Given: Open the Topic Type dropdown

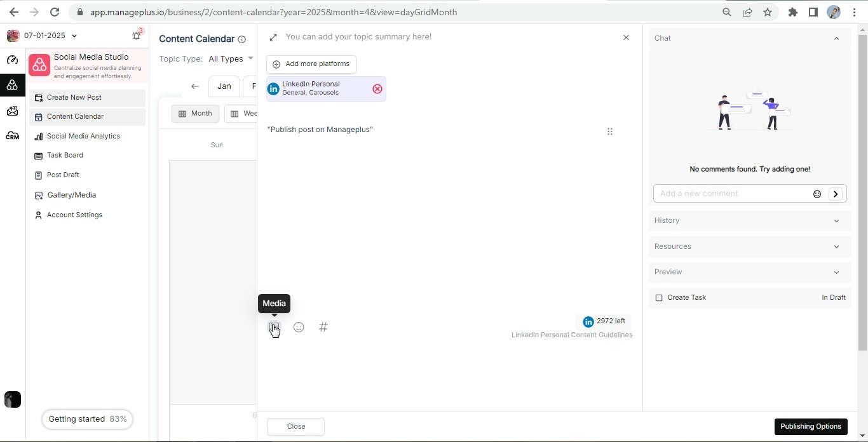Looking at the screenshot, I should (x=231, y=59).
